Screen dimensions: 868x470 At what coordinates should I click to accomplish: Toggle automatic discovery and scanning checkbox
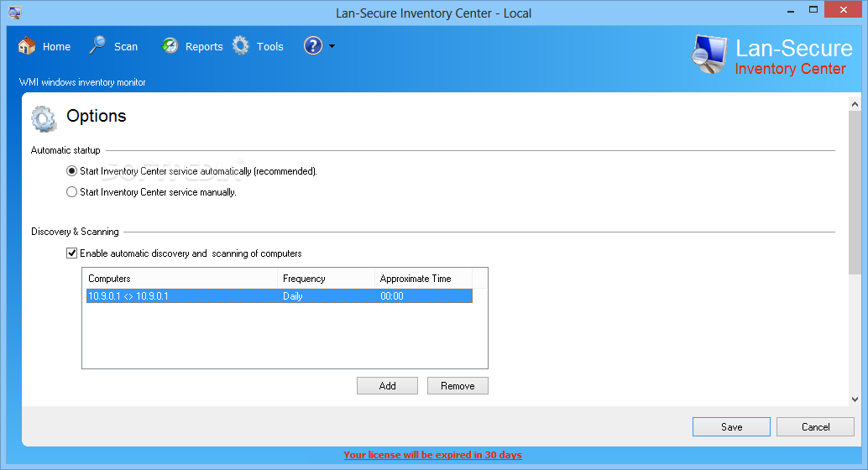(71, 253)
